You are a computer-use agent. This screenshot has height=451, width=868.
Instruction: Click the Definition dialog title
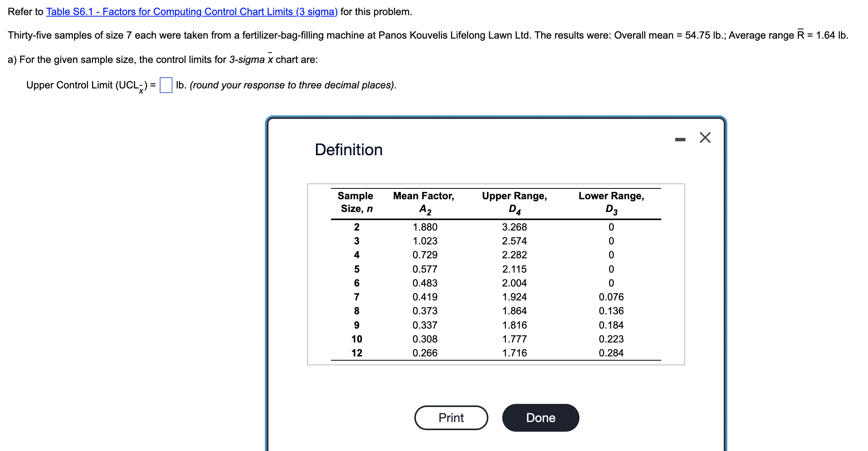(x=348, y=150)
